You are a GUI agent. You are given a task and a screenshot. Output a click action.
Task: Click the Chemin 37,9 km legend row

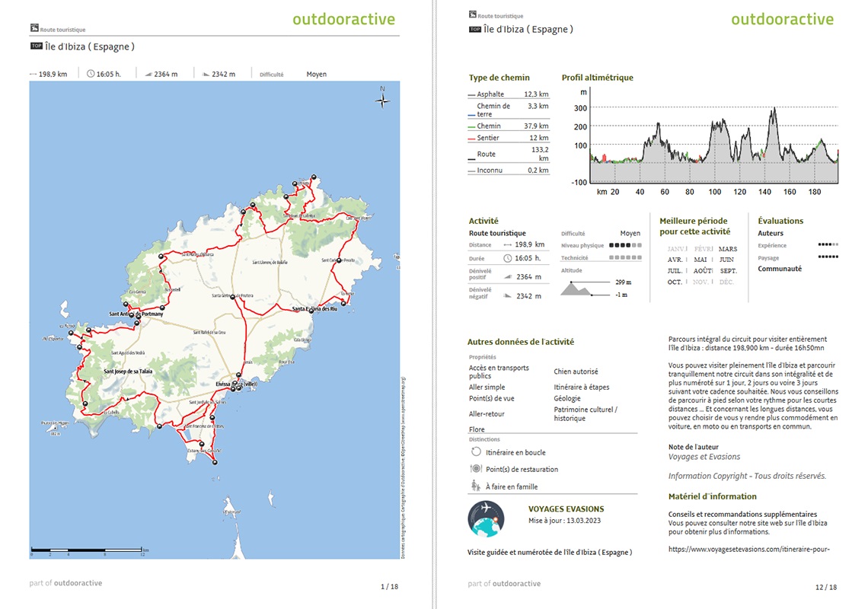click(508, 126)
